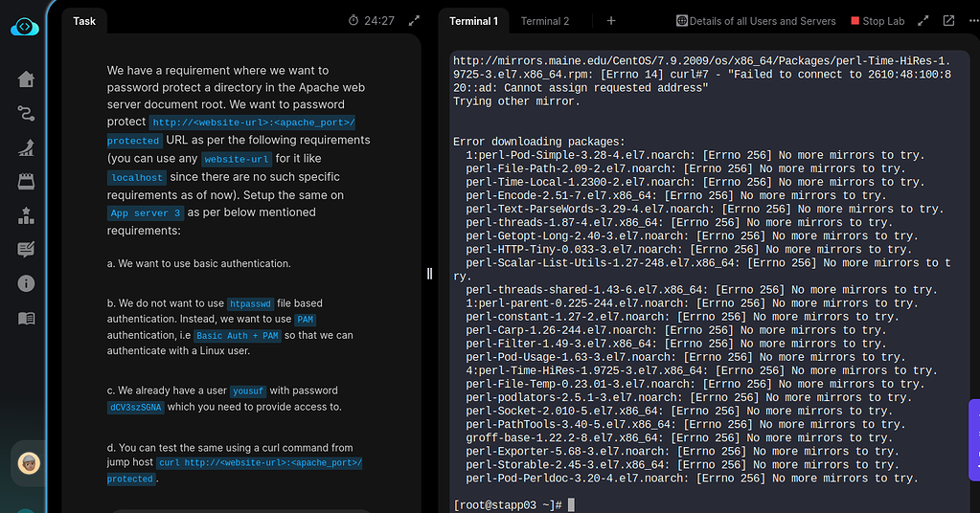Click the panel divider resize handle
Image resolution: width=980 pixels, height=513 pixels.
coord(430,274)
